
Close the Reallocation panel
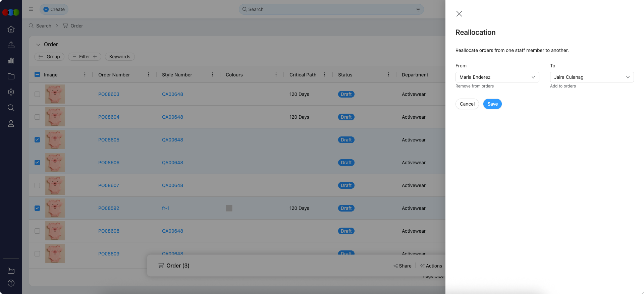pos(459,14)
